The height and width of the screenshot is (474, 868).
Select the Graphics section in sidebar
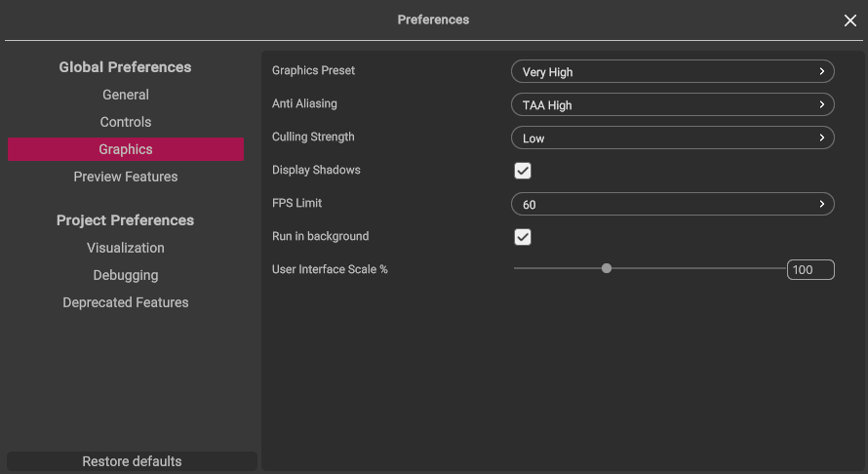click(126, 149)
